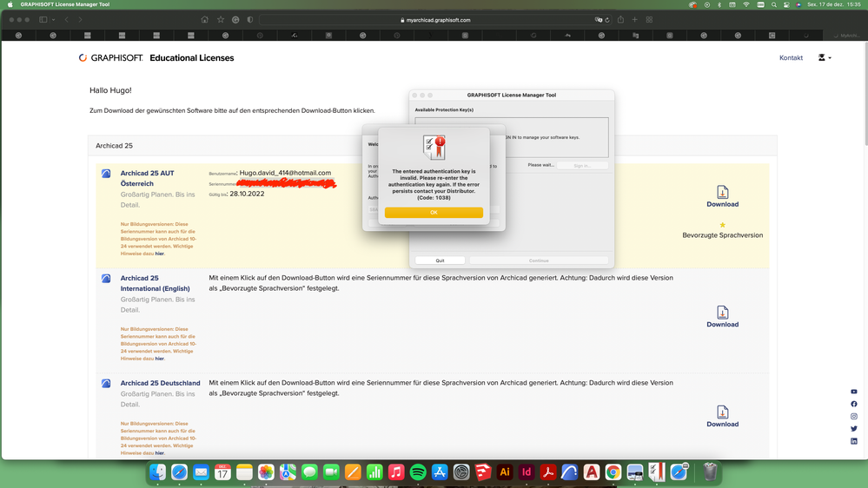Image resolution: width=868 pixels, height=488 pixels.
Task: Open the Trash in the Dock
Action: pos(710,472)
